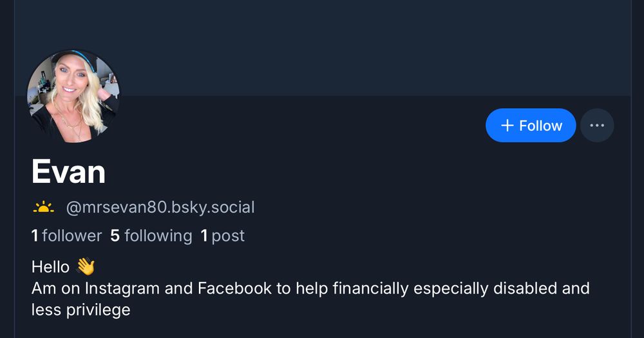Click the word "follower" in stats
Image resolution: width=644 pixels, height=338 pixels.
pyautogui.click(x=71, y=236)
